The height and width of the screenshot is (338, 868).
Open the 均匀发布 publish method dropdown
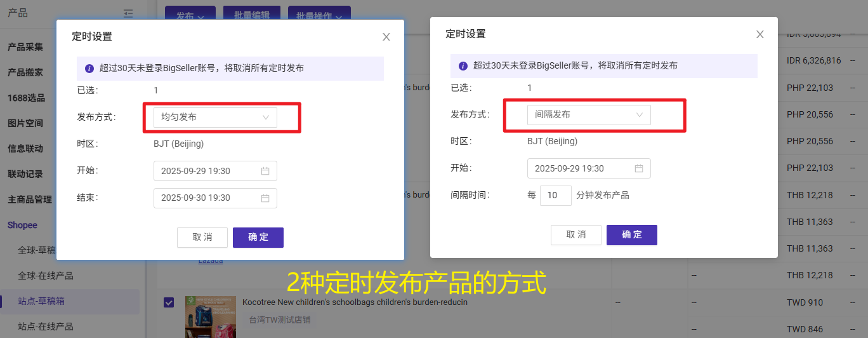coord(215,118)
